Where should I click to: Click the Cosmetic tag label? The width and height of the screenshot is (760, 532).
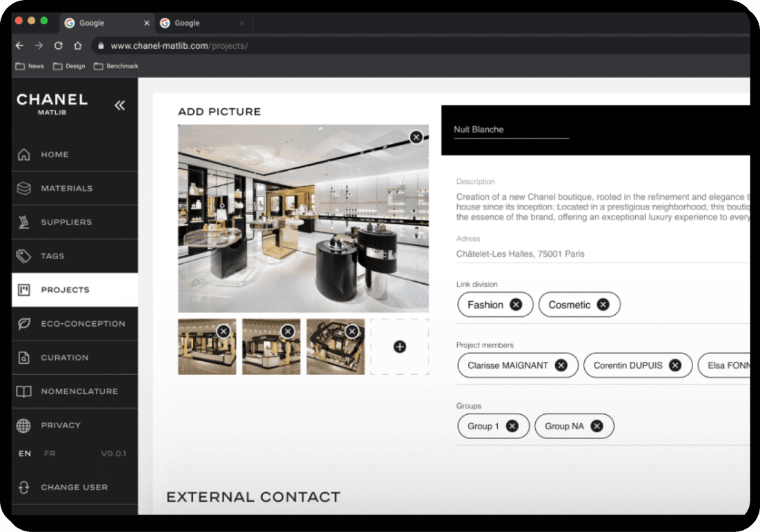[569, 305]
